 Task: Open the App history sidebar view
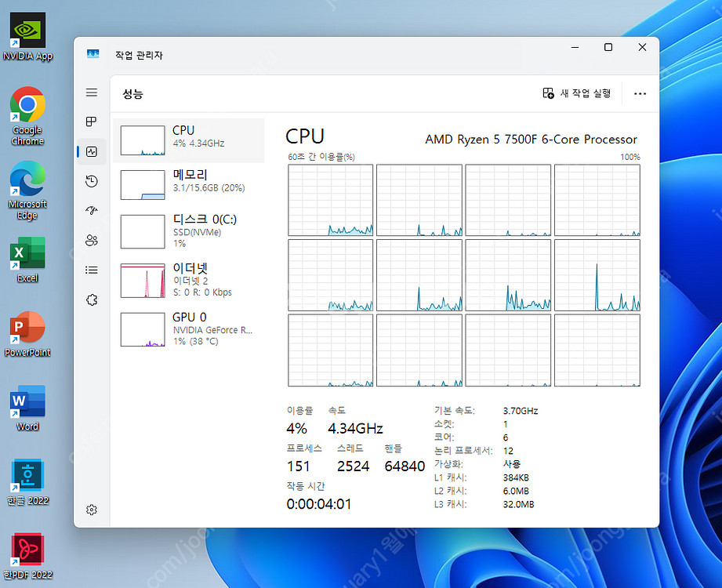[x=91, y=181]
